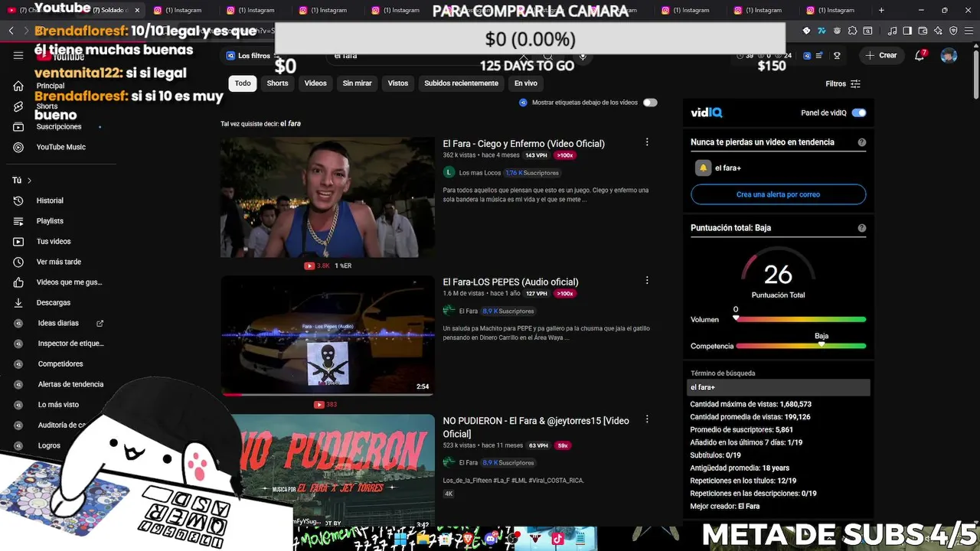Click the LOS PEPES video progress bar
This screenshot has height=551, width=980.
328,394
